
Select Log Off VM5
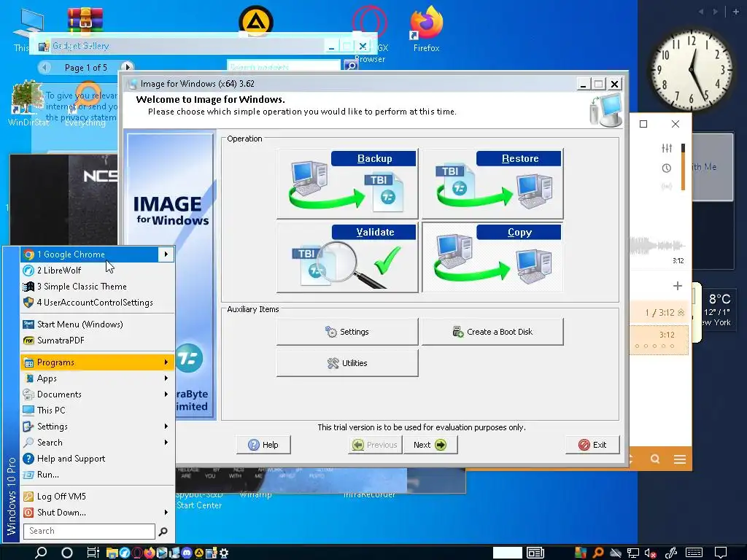click(97, 496)
